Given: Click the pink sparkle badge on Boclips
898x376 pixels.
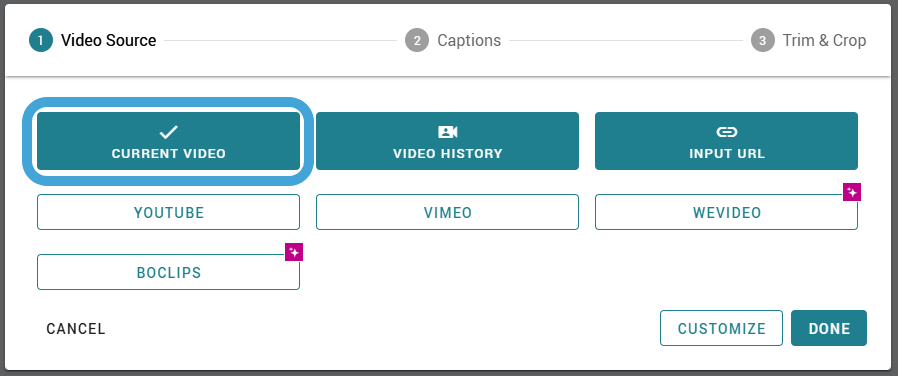Looking at the screenshot, I should click(x=294, y=252).
